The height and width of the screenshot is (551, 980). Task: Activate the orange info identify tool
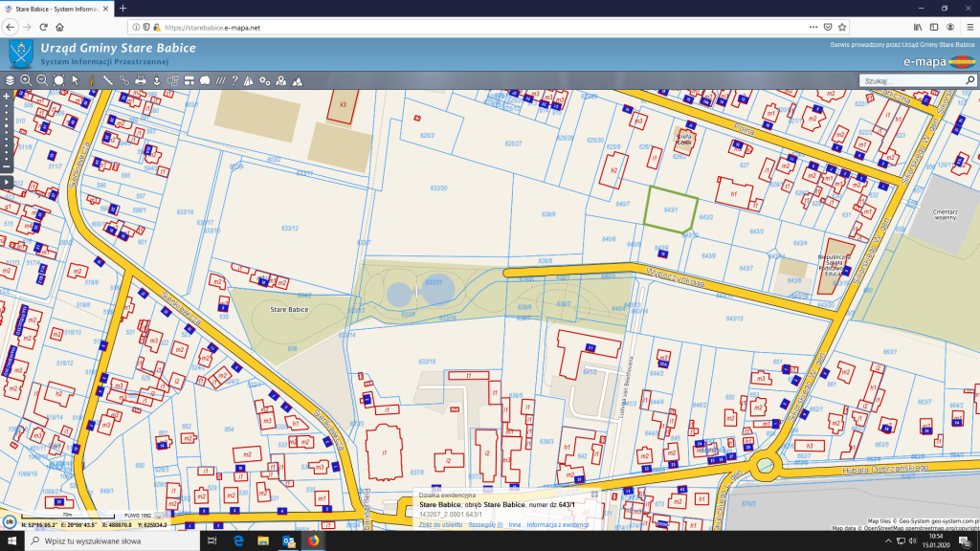tap(91, 80)
